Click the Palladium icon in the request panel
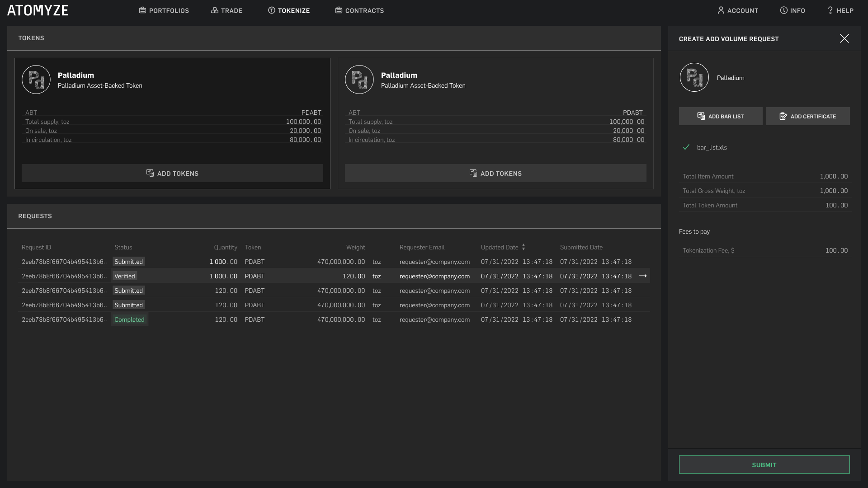 [694, 77]
